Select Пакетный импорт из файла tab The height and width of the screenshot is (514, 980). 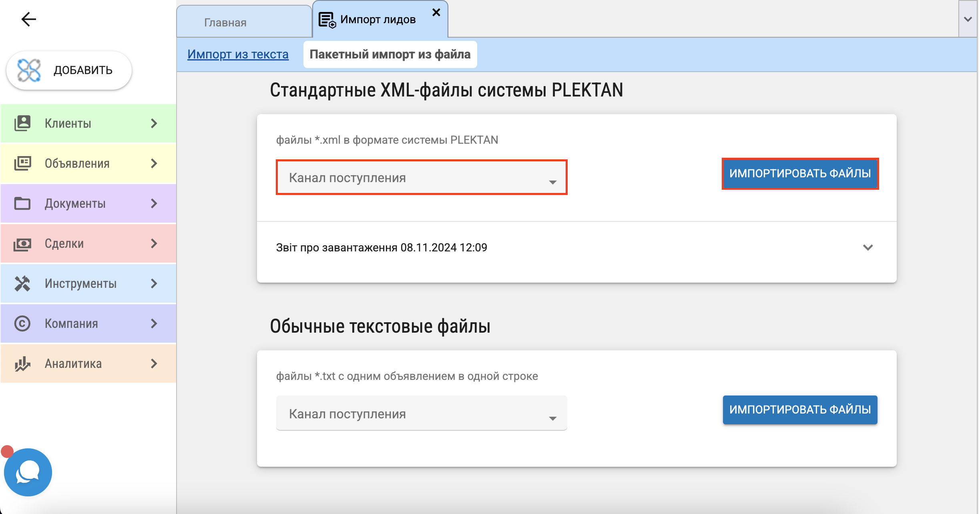coord(390,54)
